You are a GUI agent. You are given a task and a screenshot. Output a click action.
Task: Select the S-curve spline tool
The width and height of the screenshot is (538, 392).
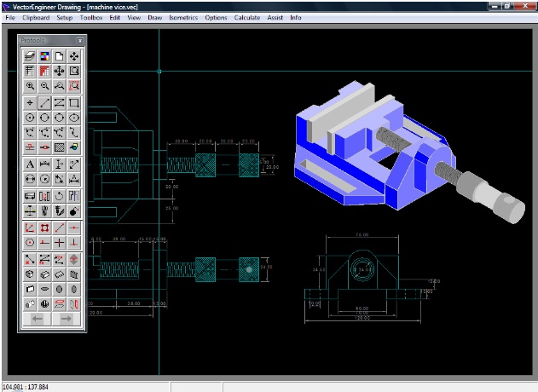(74, 132)
